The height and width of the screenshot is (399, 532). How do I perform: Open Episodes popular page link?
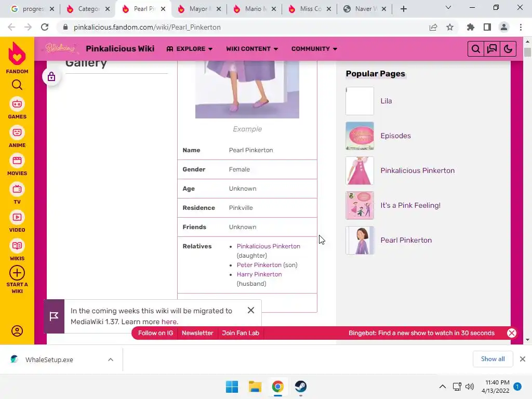pos(395,136)
